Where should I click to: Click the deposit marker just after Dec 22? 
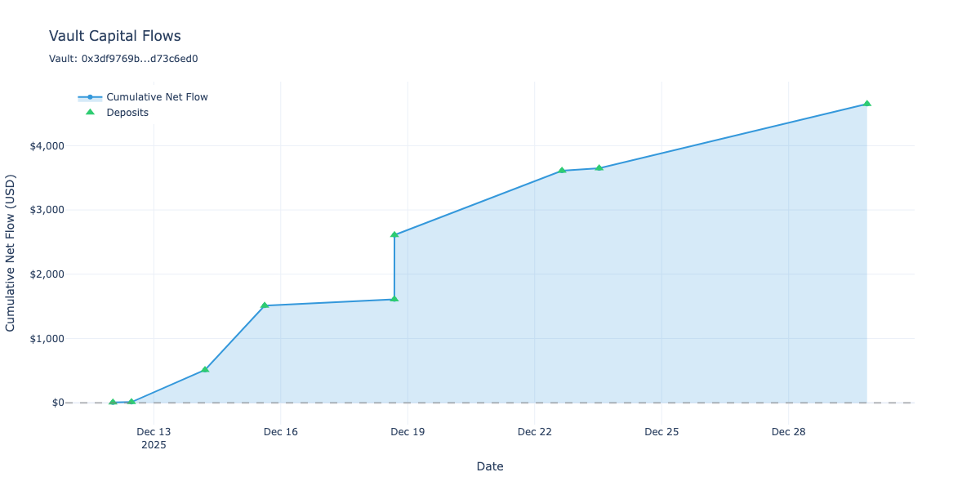point(562,171)
